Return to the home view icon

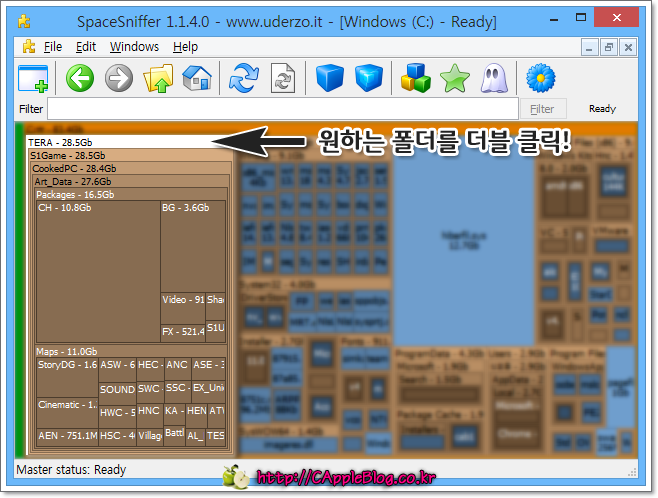click(x=197, y=78)
